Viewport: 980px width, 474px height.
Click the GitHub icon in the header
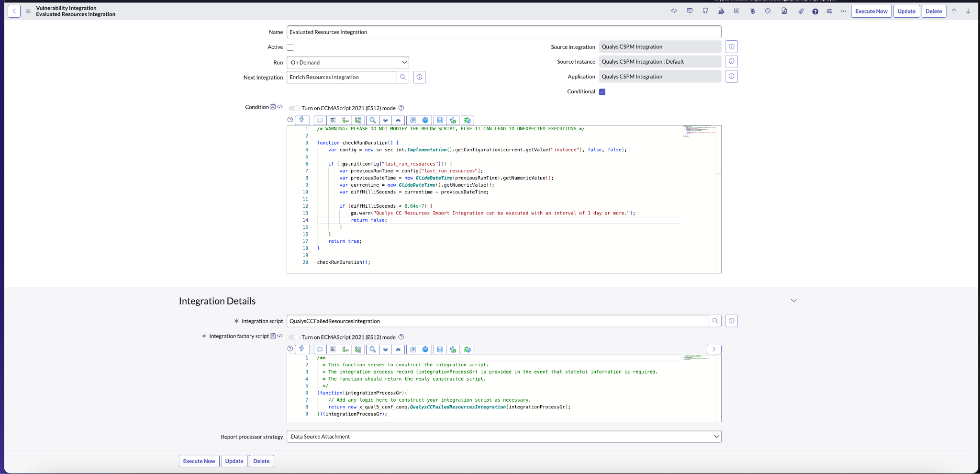tap(705, 11)
